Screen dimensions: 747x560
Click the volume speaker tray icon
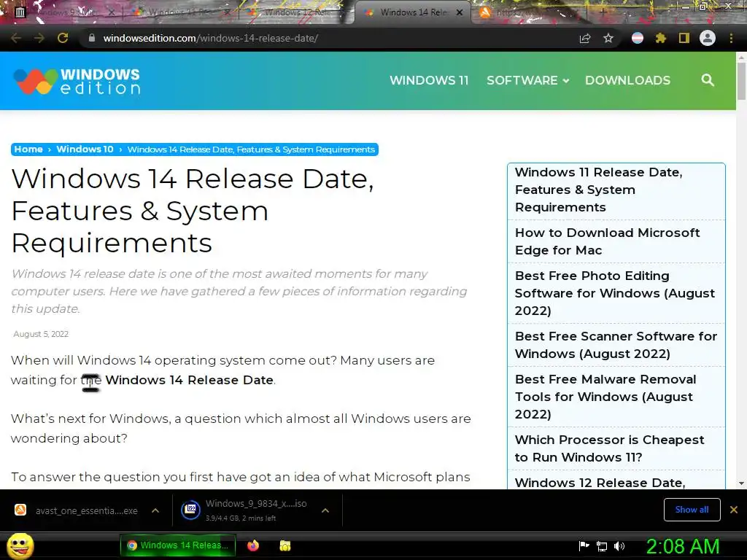tap(619, 546)
